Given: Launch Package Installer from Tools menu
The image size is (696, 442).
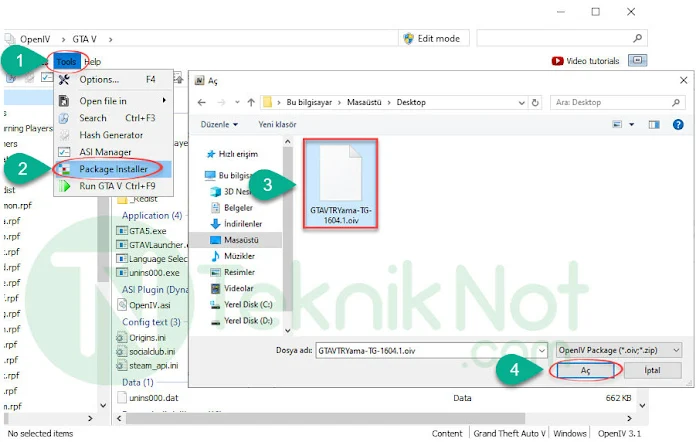Looking at the screenshot, I should [x=113, y=169].
